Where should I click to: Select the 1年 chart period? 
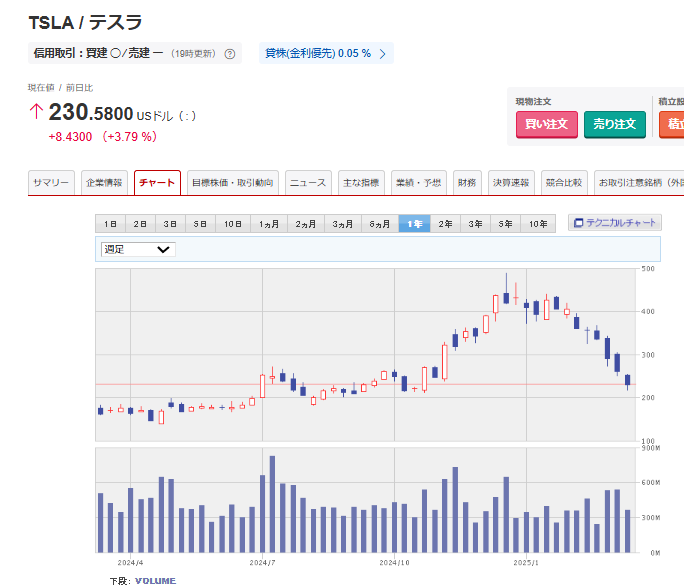[414, 224]
